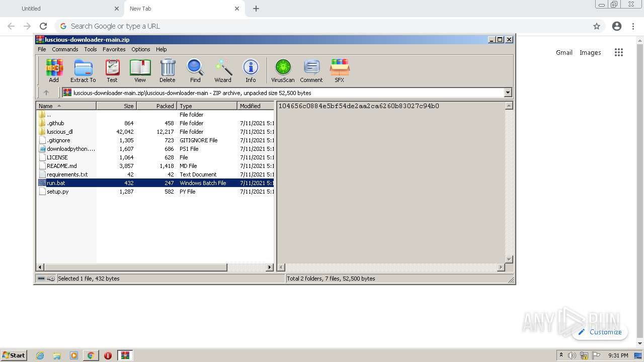Click Internet Explorer taskbar icon
The image size is (644, 362).
click(40, 355)
